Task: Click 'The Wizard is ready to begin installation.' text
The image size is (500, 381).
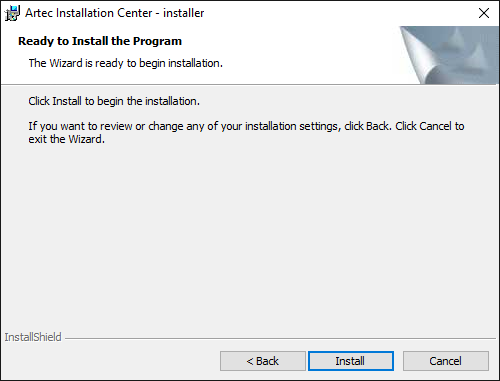Action: (x=126, y=63)
